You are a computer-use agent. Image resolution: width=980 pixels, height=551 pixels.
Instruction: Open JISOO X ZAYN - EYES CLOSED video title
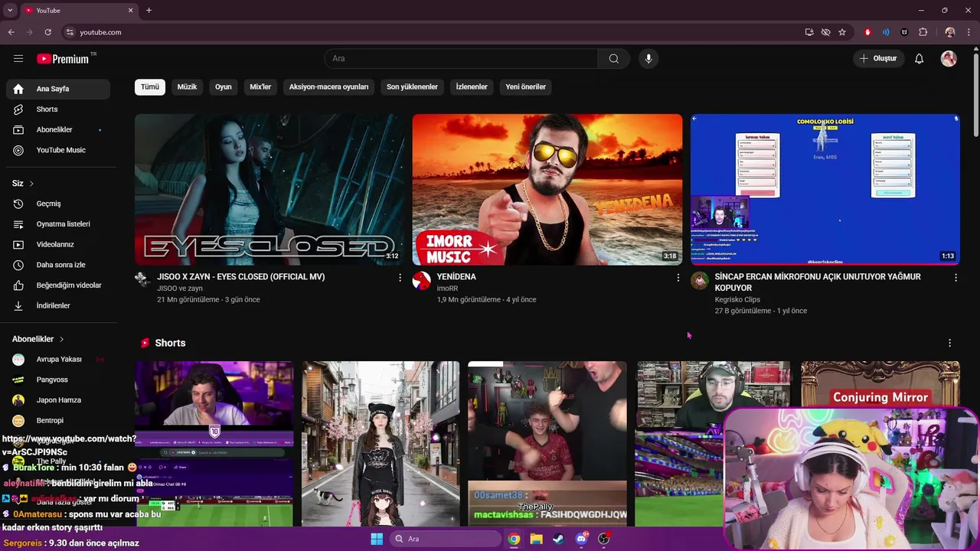tap(241, 277)
